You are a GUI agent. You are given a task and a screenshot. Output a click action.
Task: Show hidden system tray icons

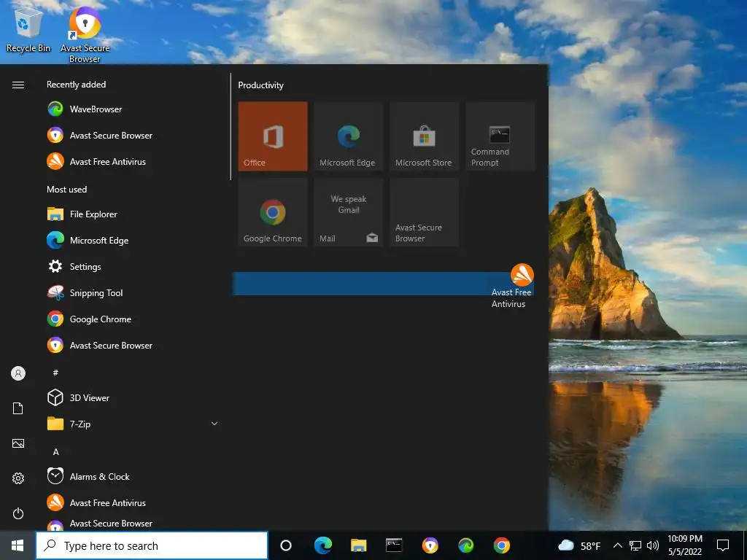617,545
